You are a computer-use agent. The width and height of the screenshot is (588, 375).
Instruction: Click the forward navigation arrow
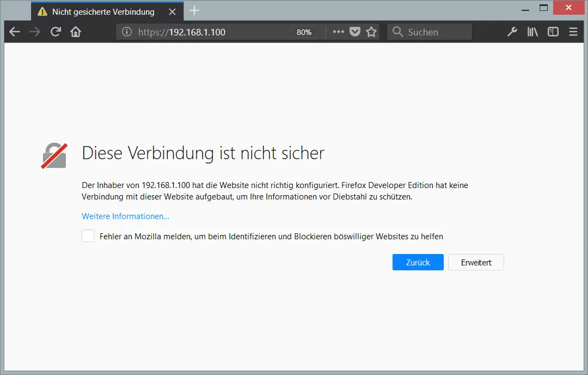(35, 32)
